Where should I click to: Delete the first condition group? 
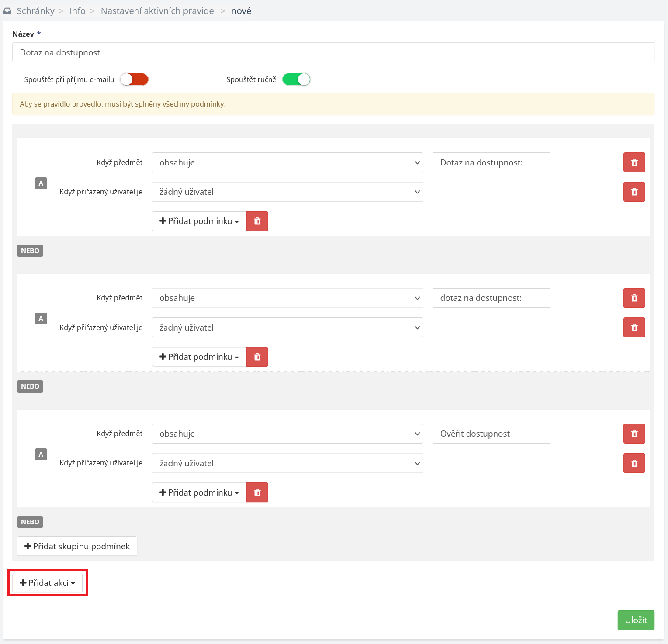click(257, 221)
